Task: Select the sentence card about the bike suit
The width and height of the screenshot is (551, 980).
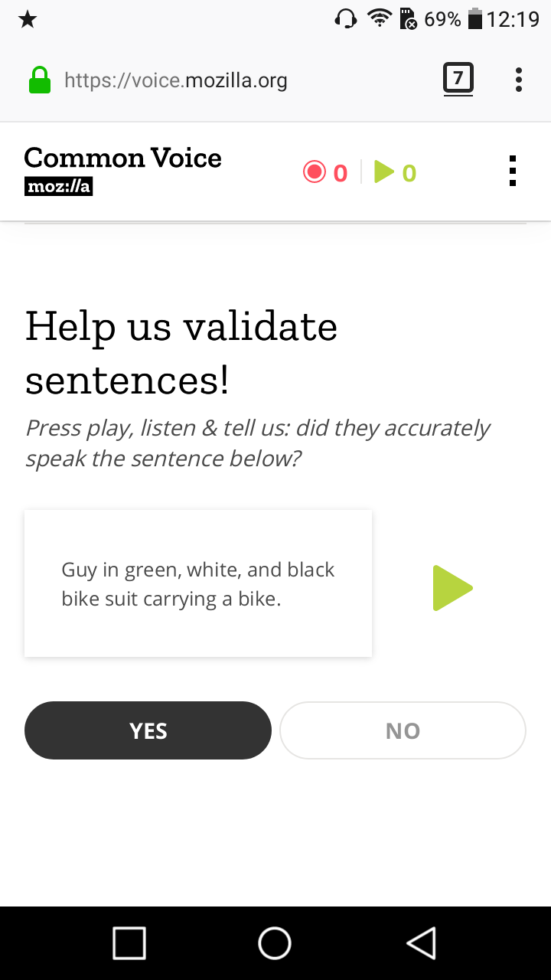Action: tap(197, 583)
